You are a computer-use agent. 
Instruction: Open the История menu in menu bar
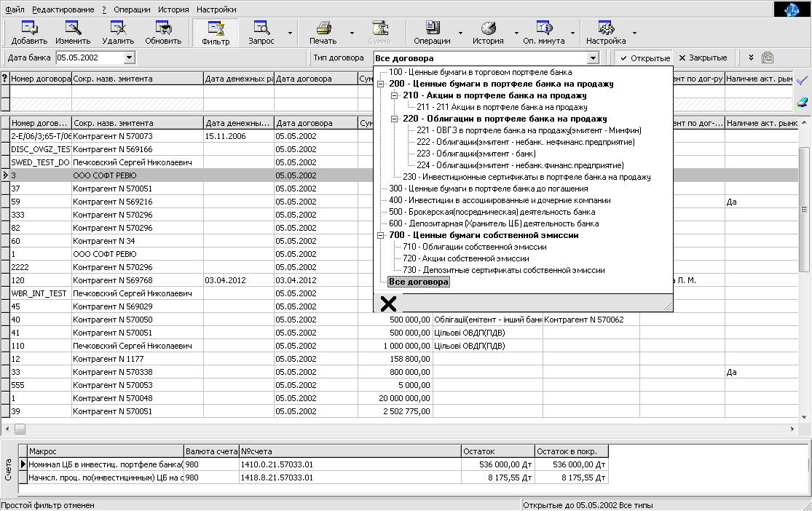[x=173, y=9]
